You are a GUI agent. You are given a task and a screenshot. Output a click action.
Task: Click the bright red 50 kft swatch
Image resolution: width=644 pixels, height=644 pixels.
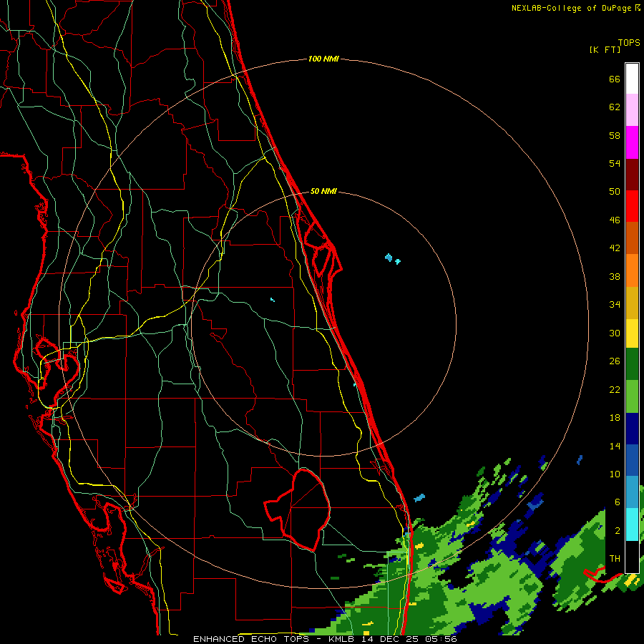click(632, 206)
